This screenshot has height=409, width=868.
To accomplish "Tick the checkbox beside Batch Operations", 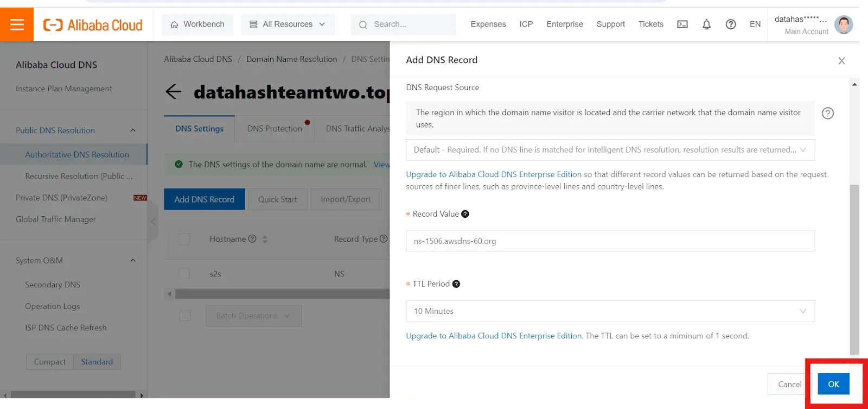I will click(x=185, y=316).
